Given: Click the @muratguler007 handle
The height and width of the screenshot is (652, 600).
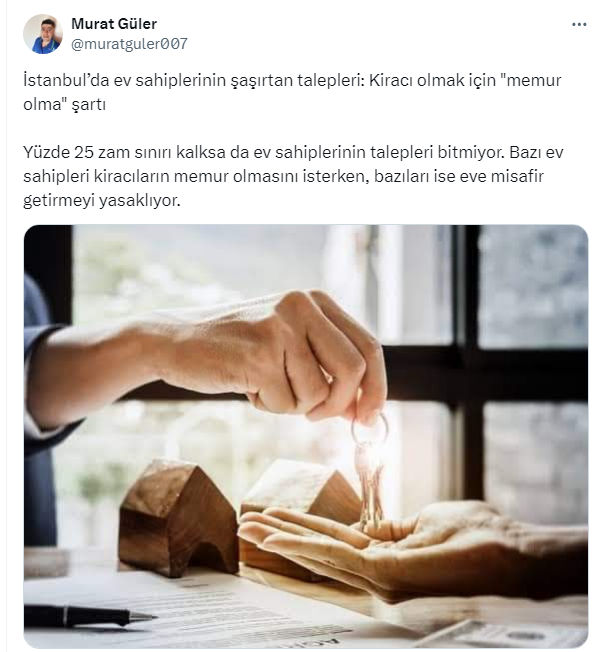Looking at the screenshot, I should 129,44.
